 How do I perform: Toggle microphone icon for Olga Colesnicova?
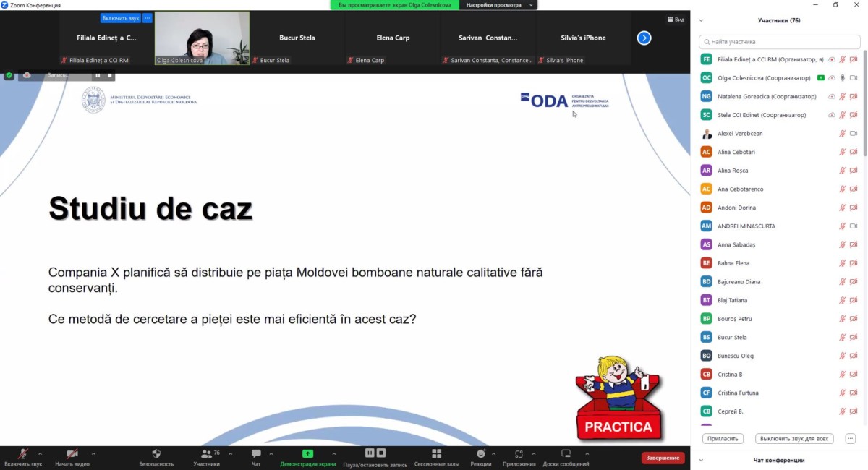click(x=842, y=77)
